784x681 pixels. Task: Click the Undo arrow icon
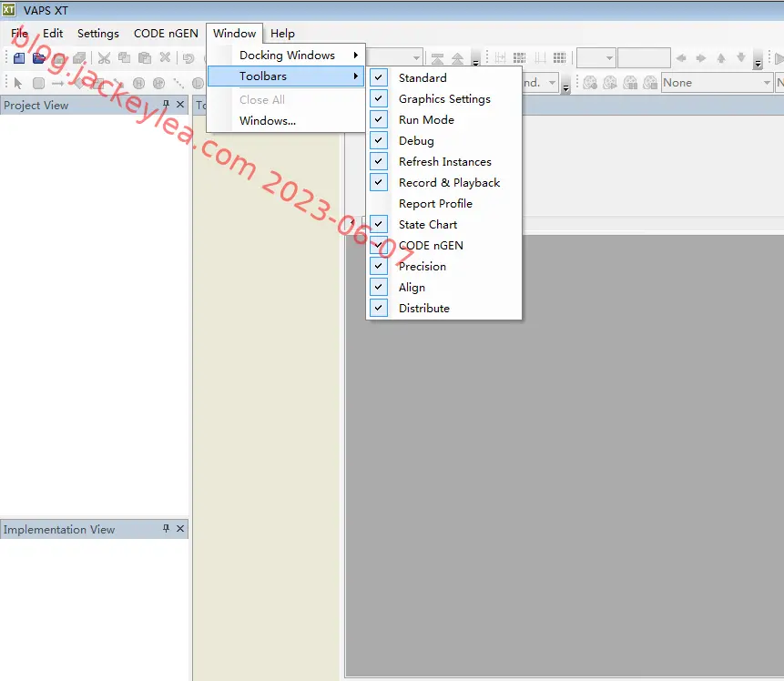[x=188, y=58]
